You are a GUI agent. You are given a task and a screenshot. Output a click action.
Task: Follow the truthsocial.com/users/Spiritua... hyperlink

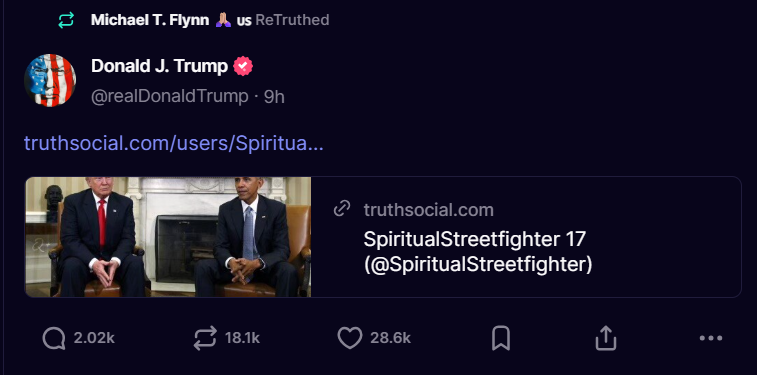[174, 143]
